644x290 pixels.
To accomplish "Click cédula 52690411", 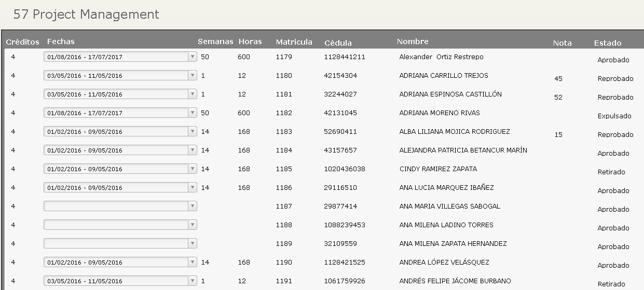I will click(340, 131).
